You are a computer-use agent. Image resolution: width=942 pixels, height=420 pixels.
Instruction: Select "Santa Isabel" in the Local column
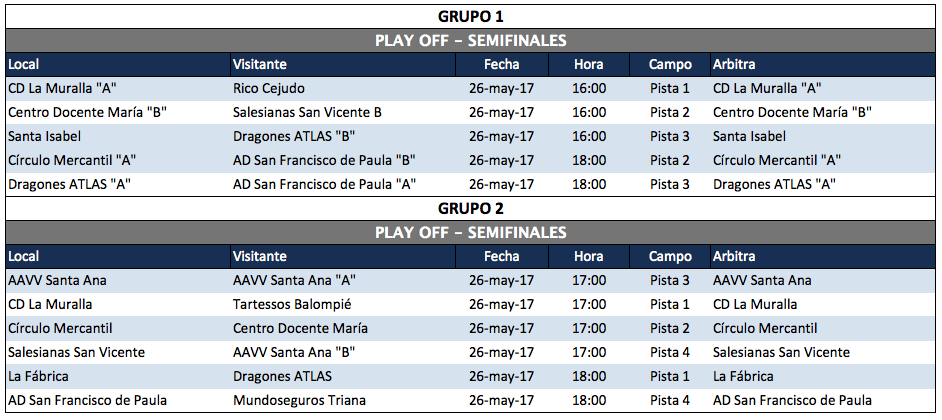tap(45, 136)
